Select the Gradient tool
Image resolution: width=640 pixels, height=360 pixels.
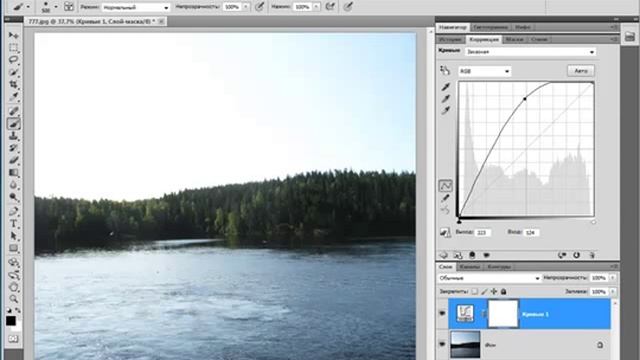[x=13, y=173]
